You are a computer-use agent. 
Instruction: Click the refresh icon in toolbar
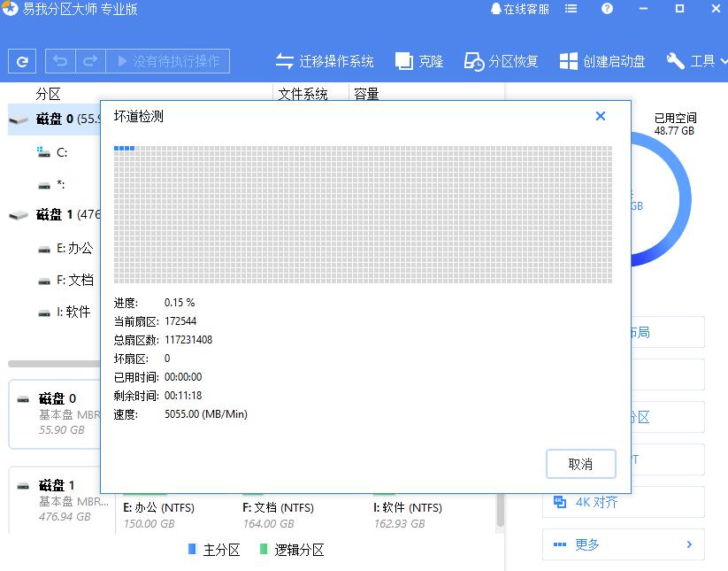pos(22,61)
